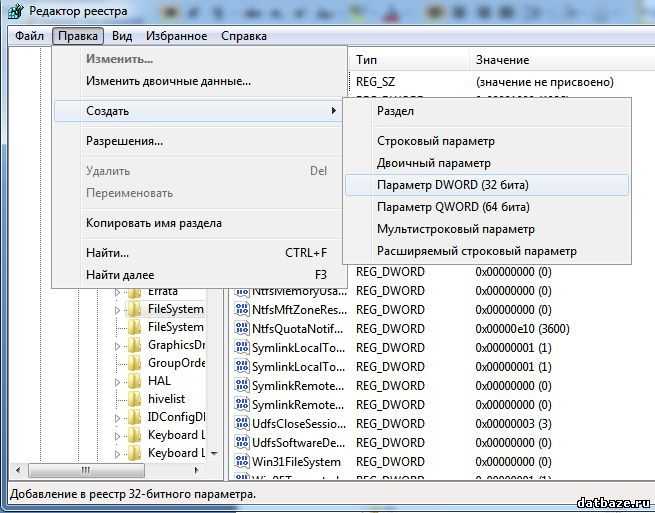655x513 pixels.
Task: Click the HAL folder icon
Action: click(x=135, y=380)
